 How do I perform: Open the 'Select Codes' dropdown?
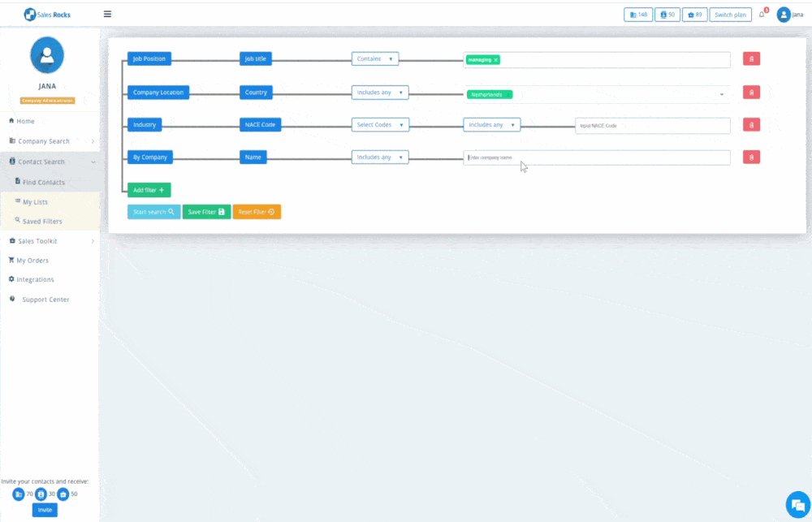click(379, 125)
